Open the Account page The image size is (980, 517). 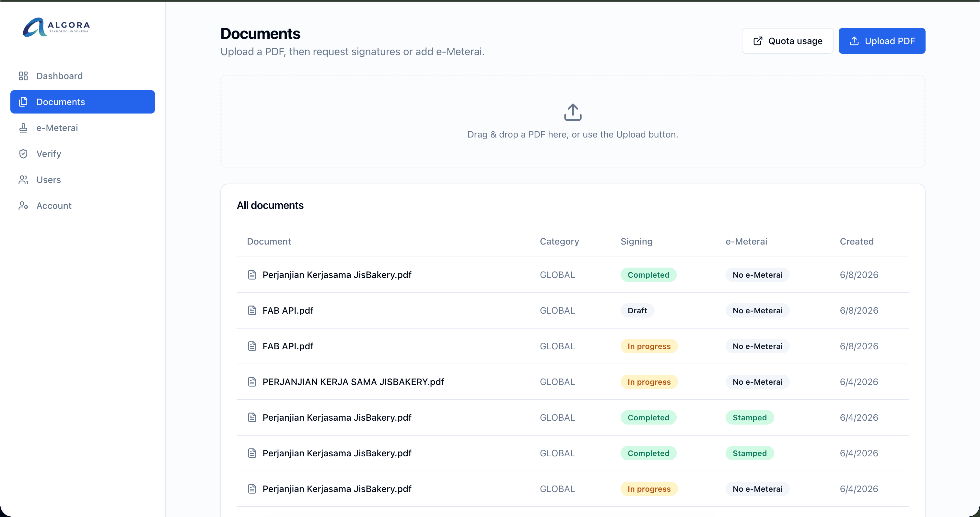click(x=83, y=205)
